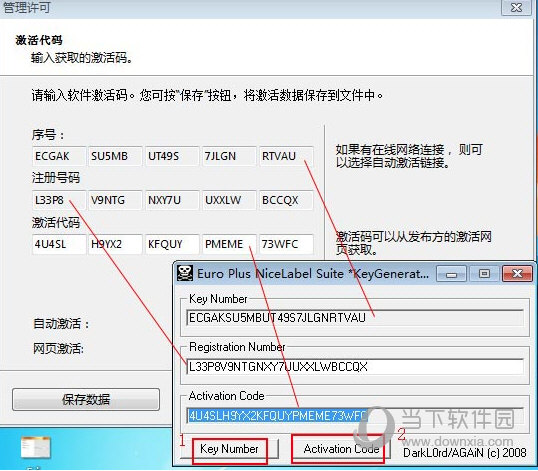The height and width of the screenshot is (471, 538).
Task: Select serial field containing UT49S
Action: (172, 156)
